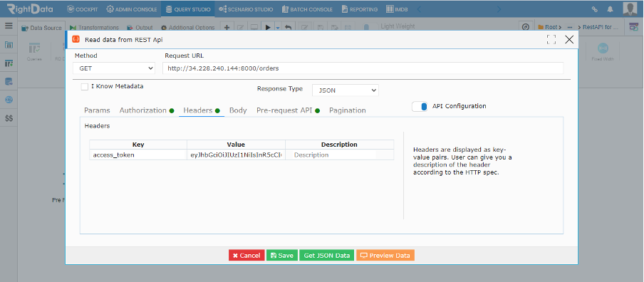This screenshot has height=282, width=644.
Task: Select the Output tab
Action: pyautogui.click(x=140, y=28)
